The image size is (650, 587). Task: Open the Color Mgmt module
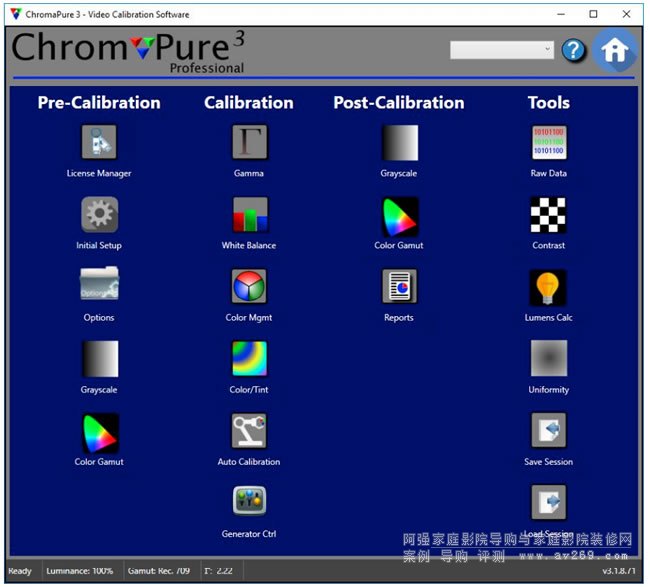249,287
